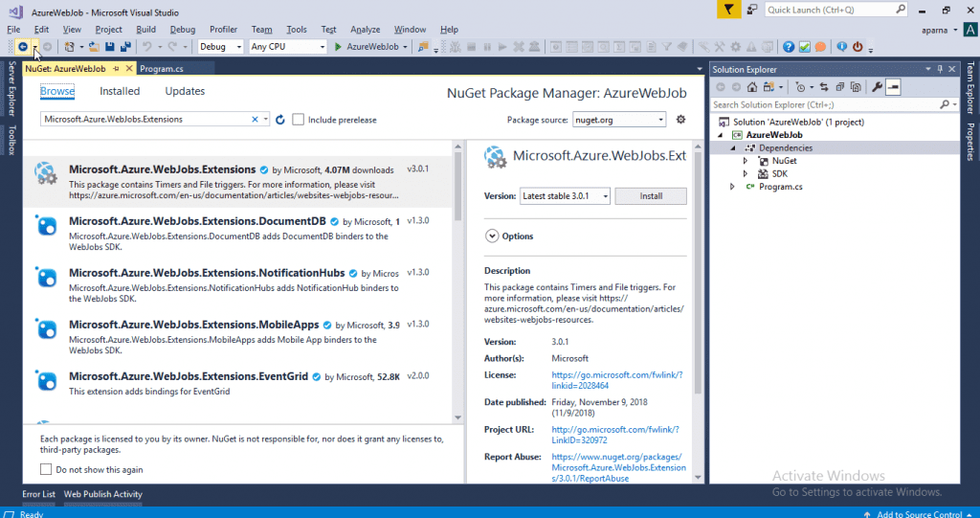This screenshot has width=980, height=518.
Task: Click the Undo toolbar icon
Action: (146, 47)
